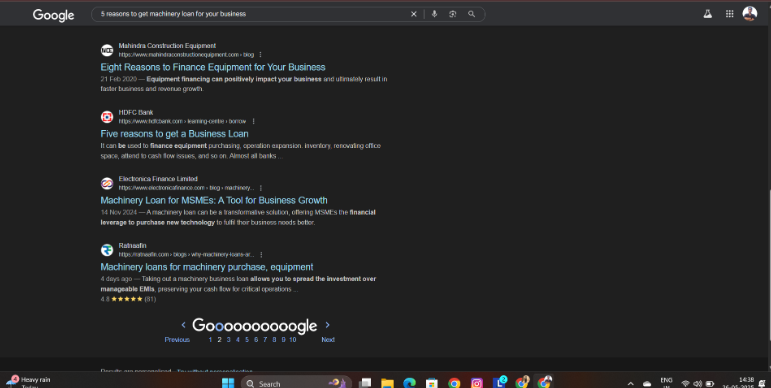Open result page 5
Image resolution: width=771 pixels, height=388 pixels.
[247, 339]
